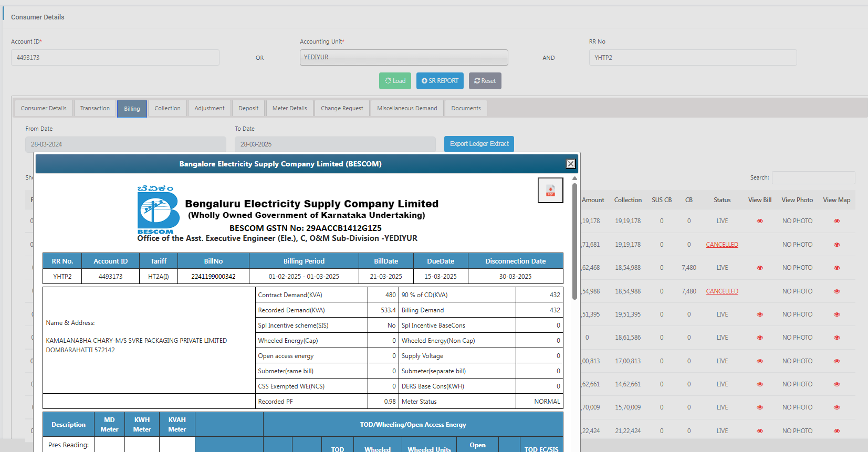Click the bill popup vertical scrollbar
Screen dimensions: 868x452
click(574, 241)
